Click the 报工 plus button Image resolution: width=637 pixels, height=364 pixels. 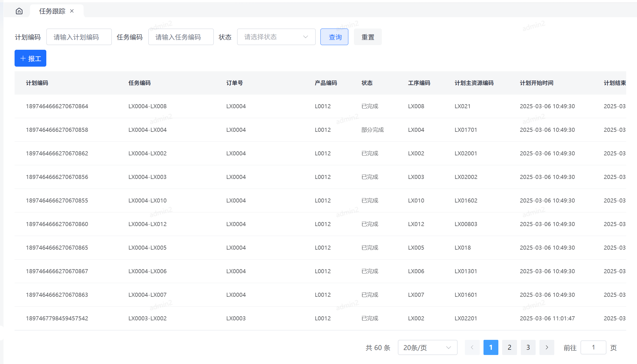click(x=31, y=58)
